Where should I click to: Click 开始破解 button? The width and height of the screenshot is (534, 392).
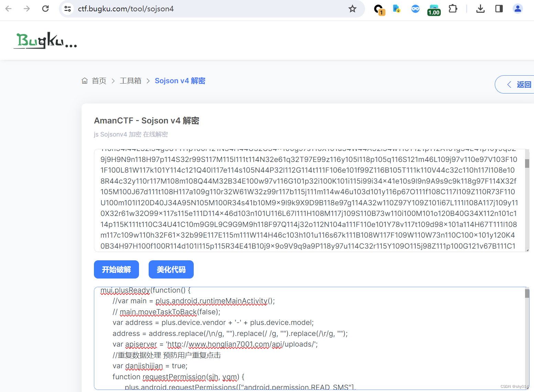point(116,269)
